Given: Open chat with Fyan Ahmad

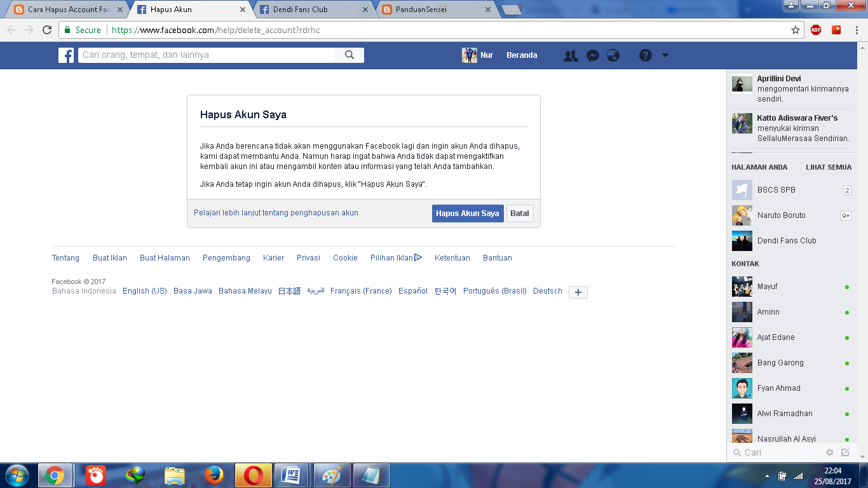Looking at the screenshot, I should 792,388.
